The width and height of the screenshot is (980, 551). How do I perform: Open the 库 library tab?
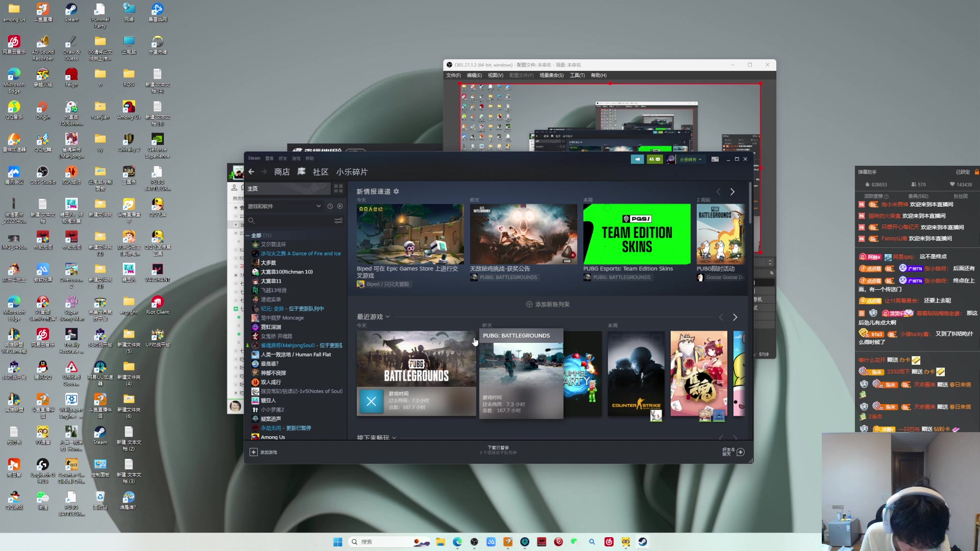(301, 172)
